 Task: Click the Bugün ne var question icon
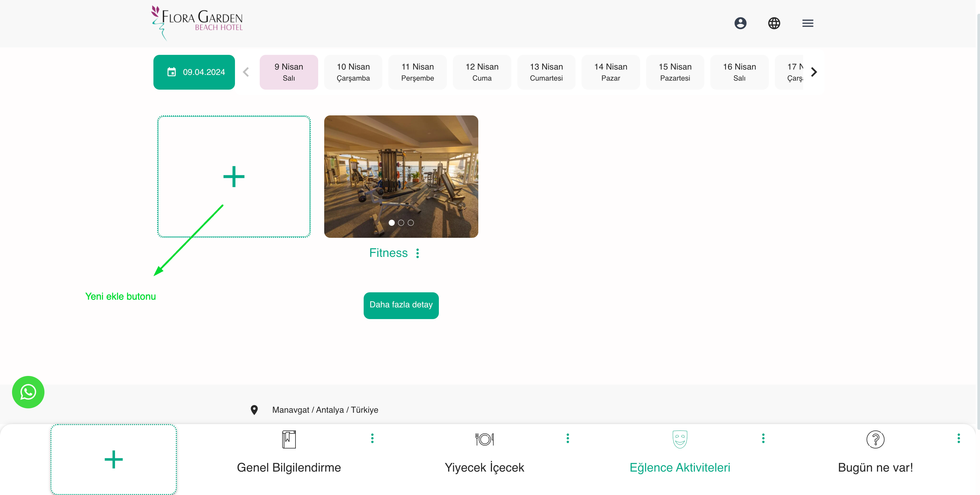(x=875, y=439)
